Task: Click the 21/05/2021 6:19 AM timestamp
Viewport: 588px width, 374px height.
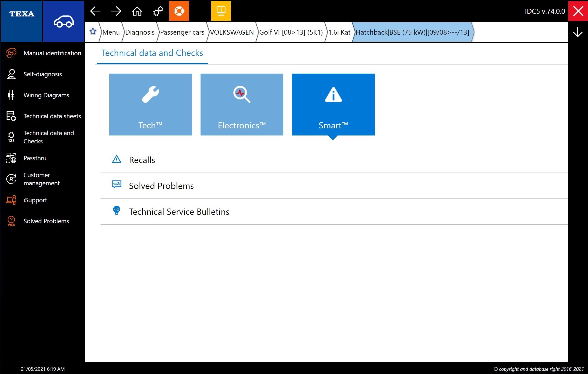Action: pos(43,369)
